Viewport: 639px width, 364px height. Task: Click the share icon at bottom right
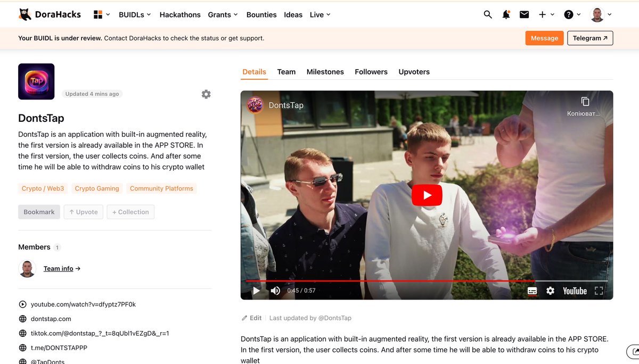635,352
